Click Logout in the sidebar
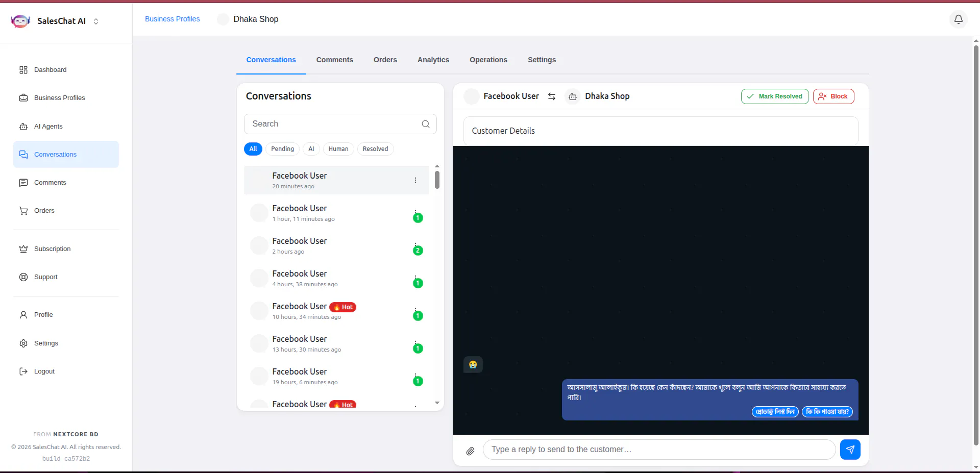This screenshot has width=980, height=473. pyautogui.click(x=66, y=371)
